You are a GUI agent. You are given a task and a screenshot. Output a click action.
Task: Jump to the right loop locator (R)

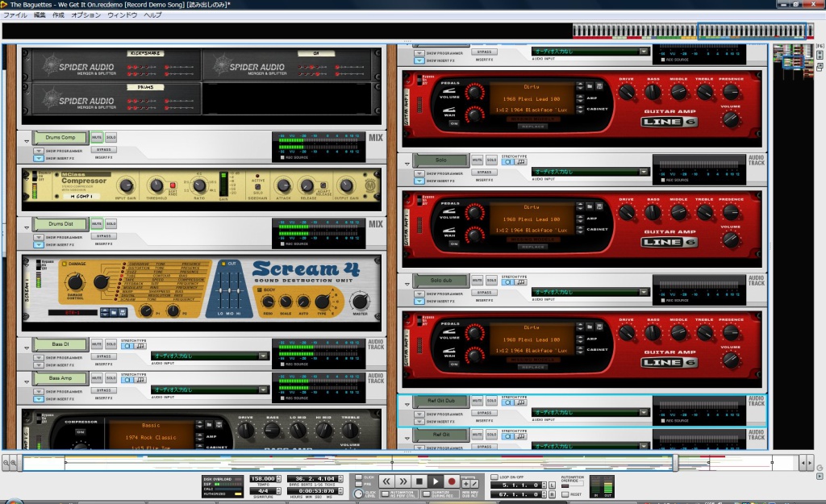tap(552, 494)
